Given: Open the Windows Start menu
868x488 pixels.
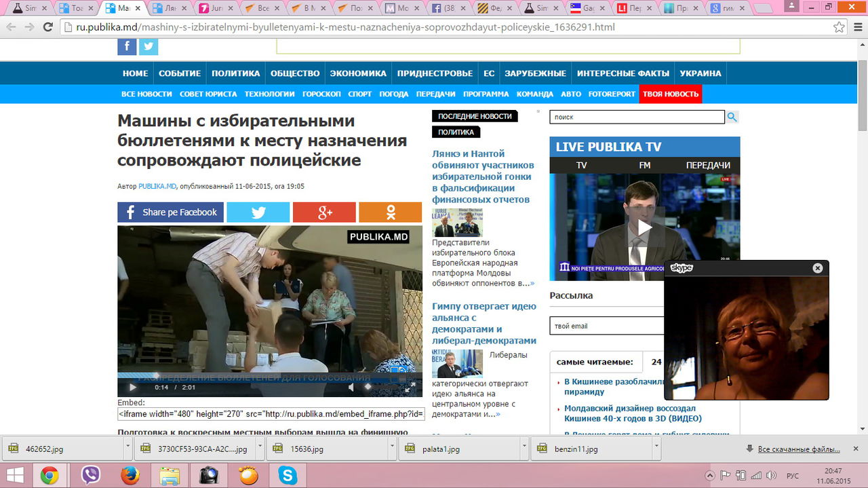Looking at the screenshot, I should (15, 475).
